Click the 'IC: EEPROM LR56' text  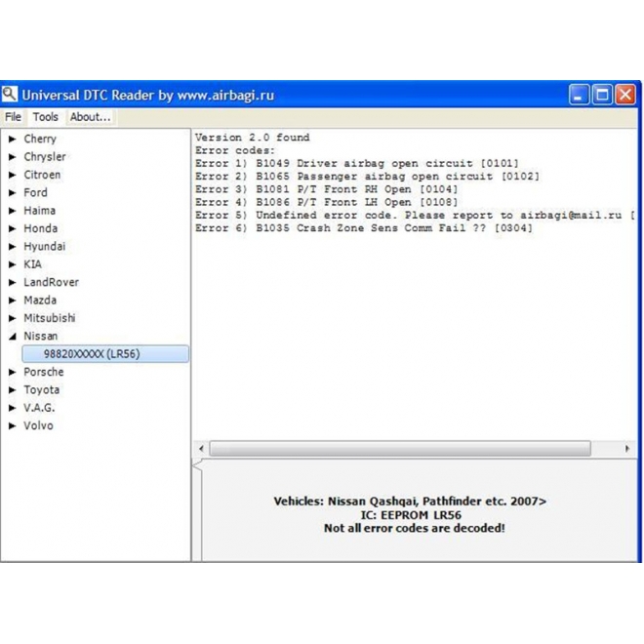pos(411,515)
